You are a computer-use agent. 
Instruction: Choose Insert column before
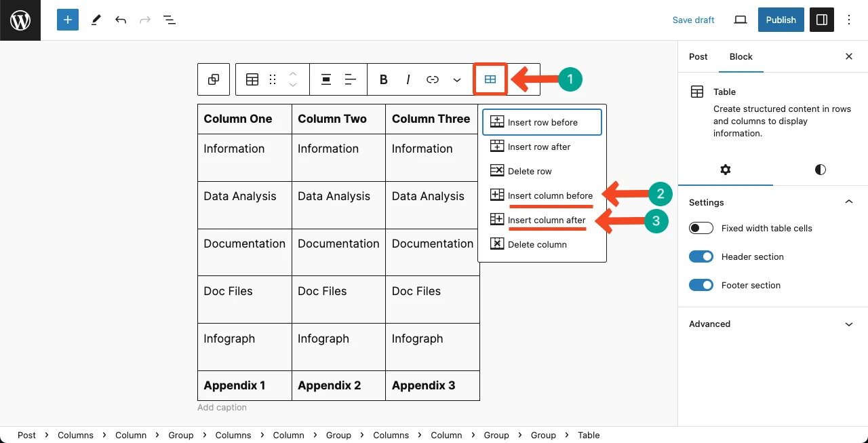(542, 195)
